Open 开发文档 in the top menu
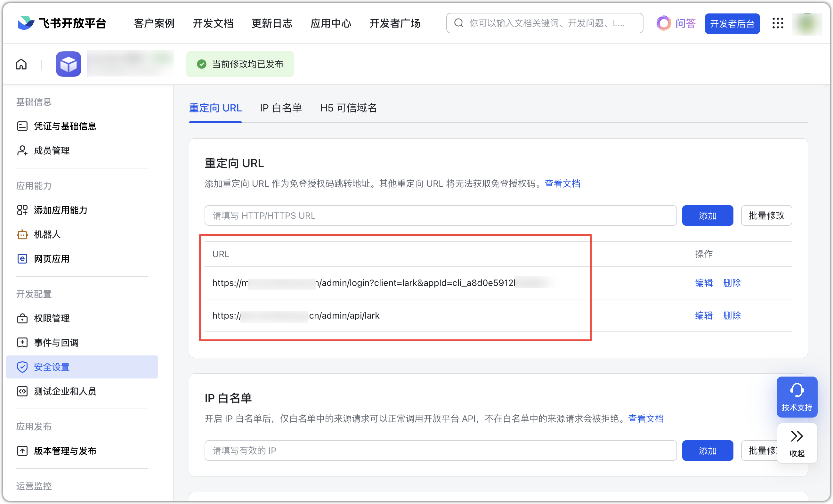 coord(213,23)
